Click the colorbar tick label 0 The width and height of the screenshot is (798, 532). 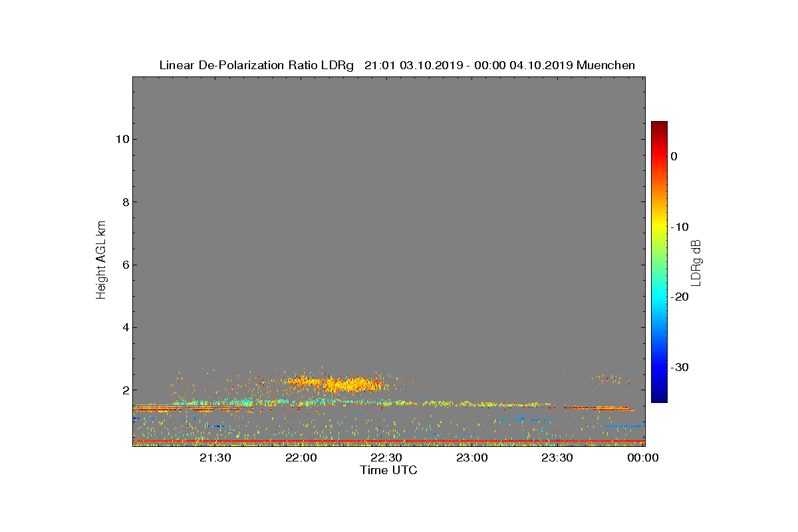674,156
